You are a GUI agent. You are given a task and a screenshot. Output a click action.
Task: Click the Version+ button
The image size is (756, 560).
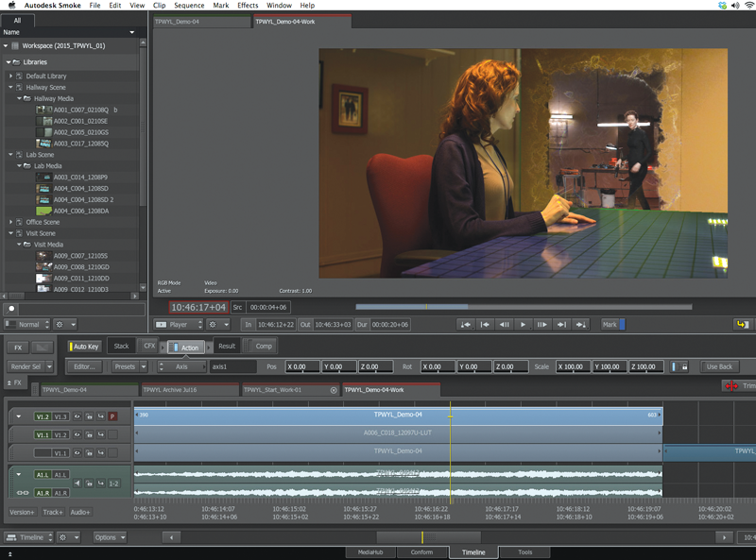click(x=22, y=512)
